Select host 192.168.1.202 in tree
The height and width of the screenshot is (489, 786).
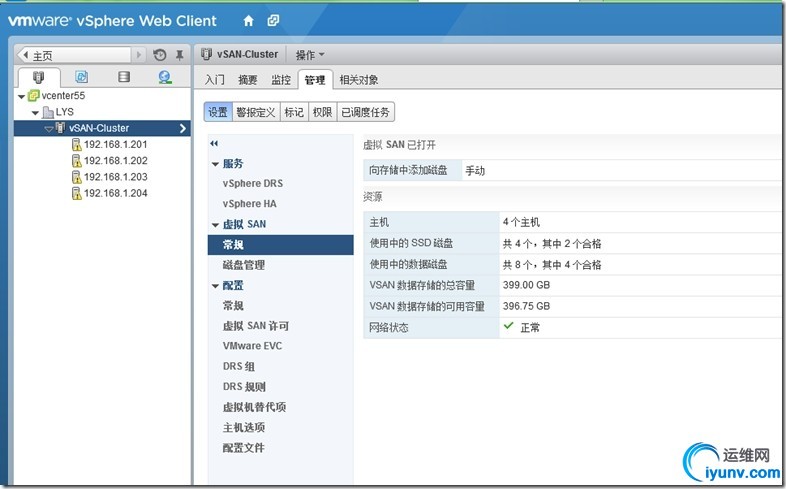[x=115, y=160]
